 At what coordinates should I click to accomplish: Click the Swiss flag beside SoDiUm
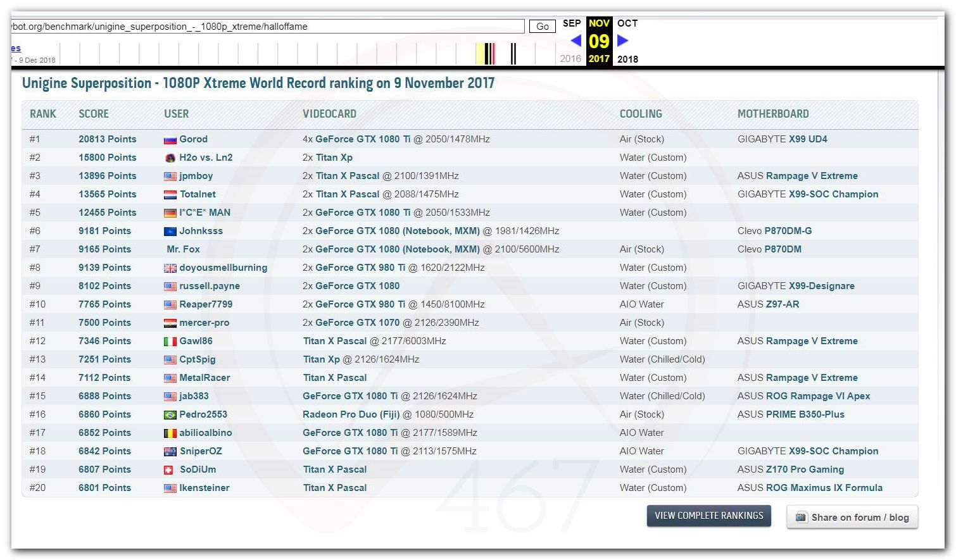(168, 470)
